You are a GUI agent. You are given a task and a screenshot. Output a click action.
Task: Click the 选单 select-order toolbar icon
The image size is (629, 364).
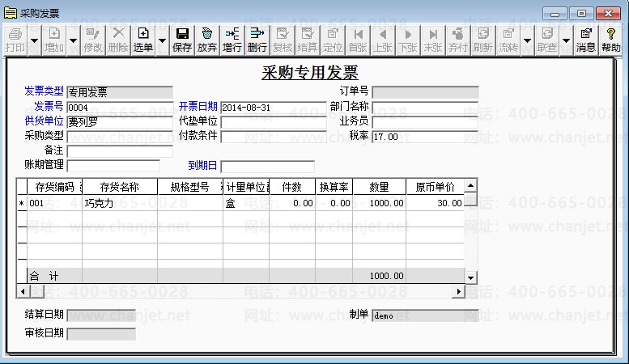[x=143, y=40]
